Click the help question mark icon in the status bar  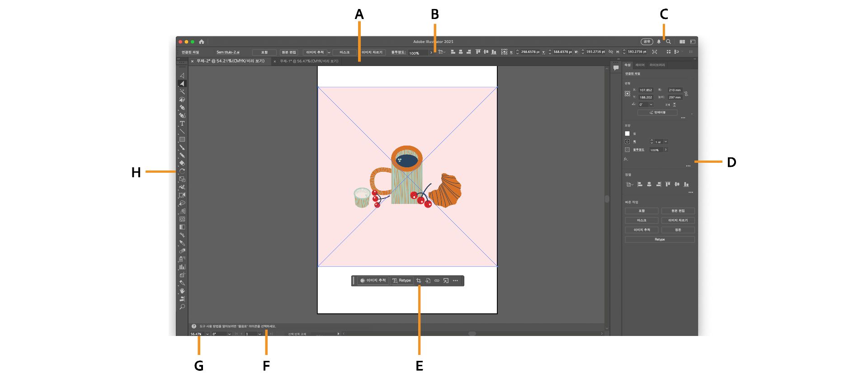coord(194,326)
